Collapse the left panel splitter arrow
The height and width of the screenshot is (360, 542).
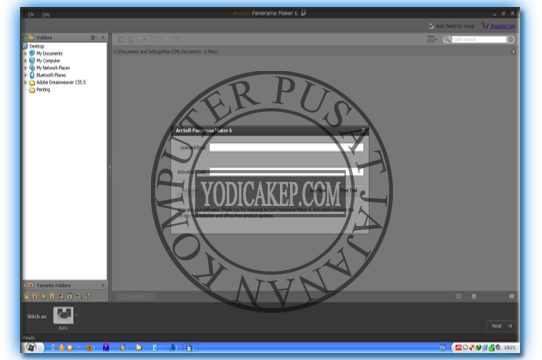tap(110, 167)
